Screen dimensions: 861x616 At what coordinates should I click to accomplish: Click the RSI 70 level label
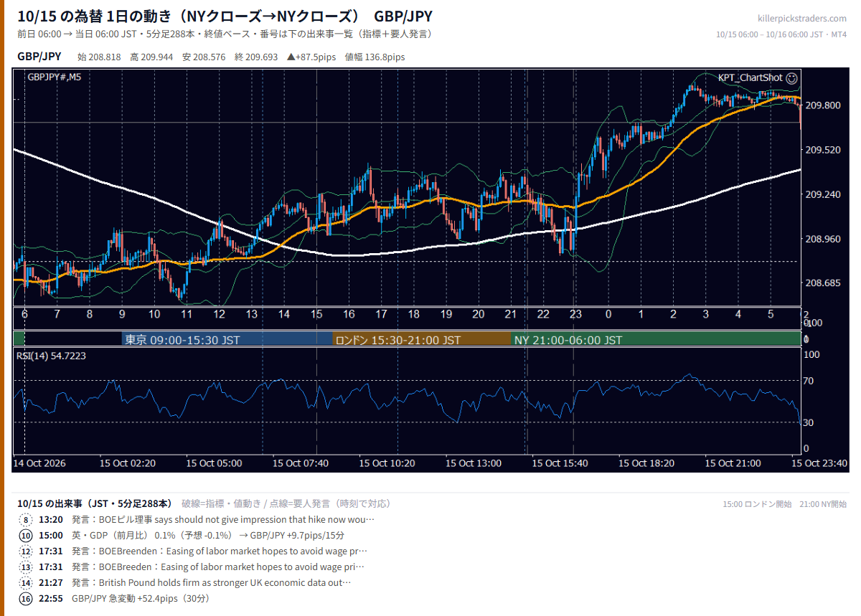pos(808,381)
